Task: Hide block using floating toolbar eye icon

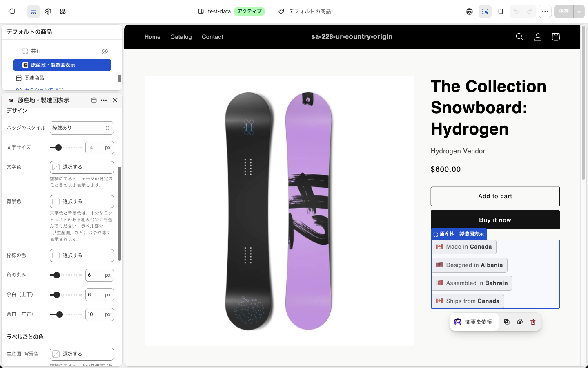Action: (x=520, y=322)
